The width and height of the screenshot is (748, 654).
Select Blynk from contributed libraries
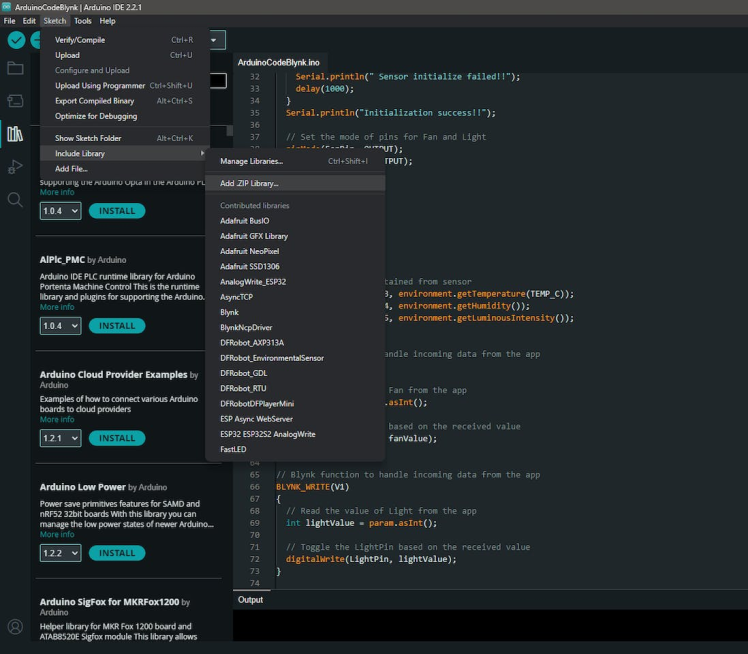coord(229,312)
